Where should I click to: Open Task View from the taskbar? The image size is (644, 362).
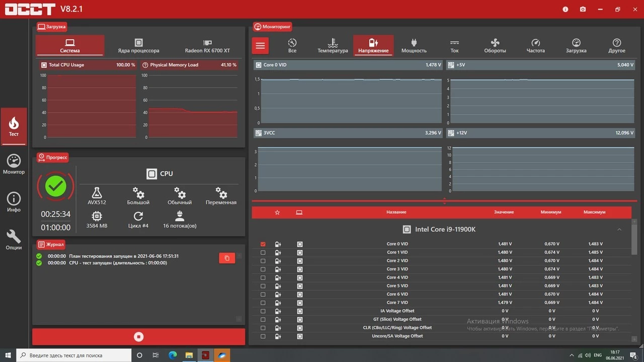pos(156,355)
